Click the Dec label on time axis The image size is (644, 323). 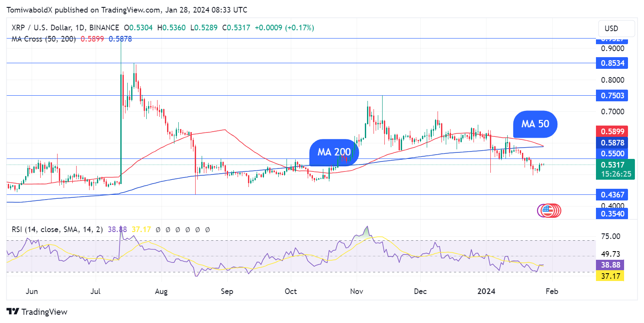[x=420, y=291]
